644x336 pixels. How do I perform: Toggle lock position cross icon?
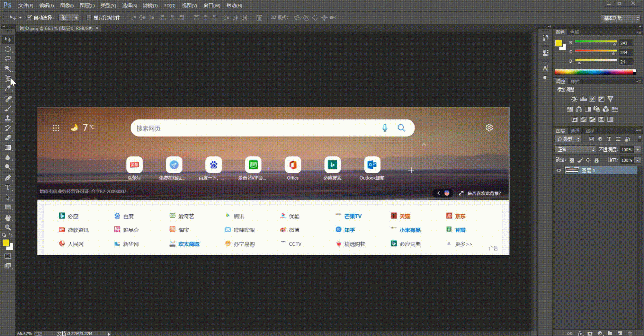pyautogui.click(x=588, y=160)
